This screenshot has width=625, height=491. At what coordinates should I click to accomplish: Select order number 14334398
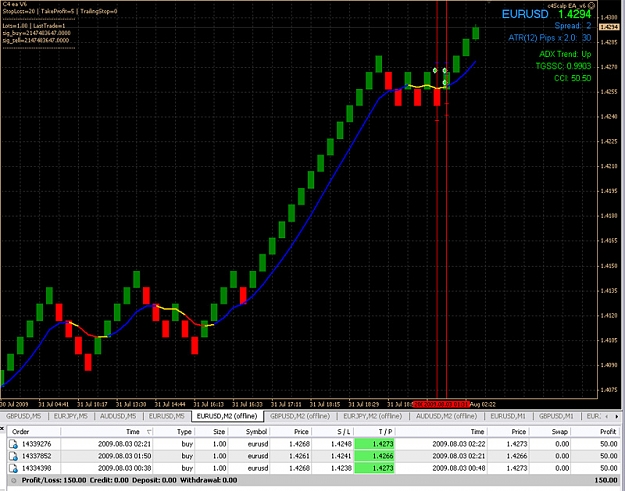click(37, 468)
